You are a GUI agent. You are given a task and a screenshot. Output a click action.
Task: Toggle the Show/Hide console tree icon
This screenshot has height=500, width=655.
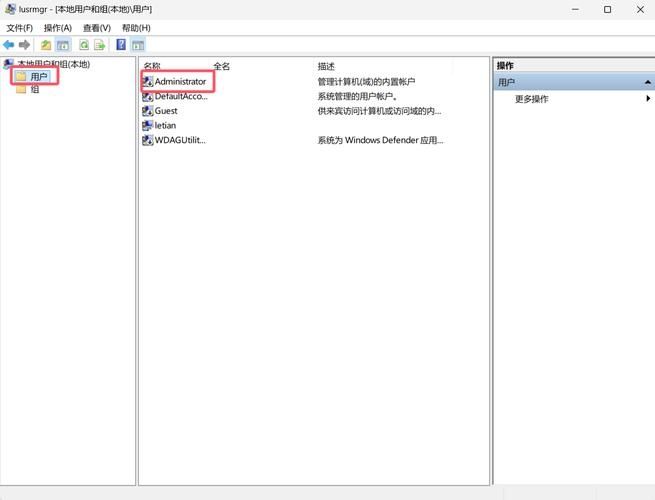63,45
